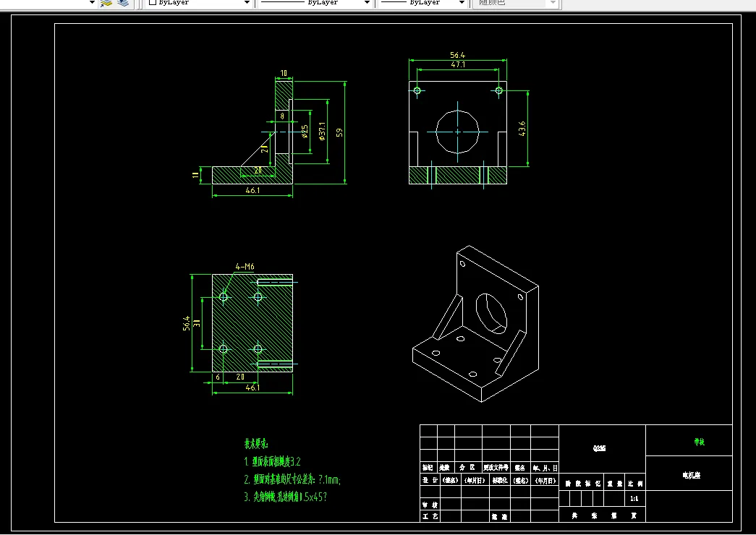Screen dimensions: 756x535
Task: Select the 47.1 hole spacing dimension
Action: point(457,64)
